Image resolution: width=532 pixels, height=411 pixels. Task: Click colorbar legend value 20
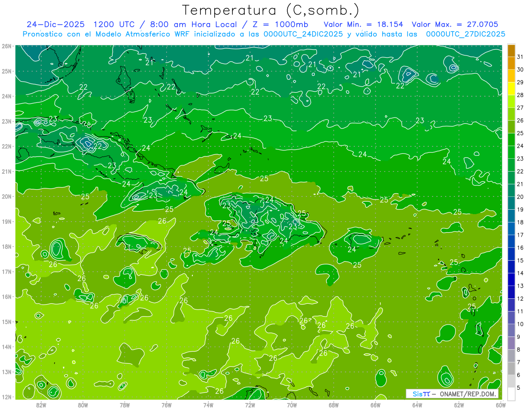coord(520,197)
